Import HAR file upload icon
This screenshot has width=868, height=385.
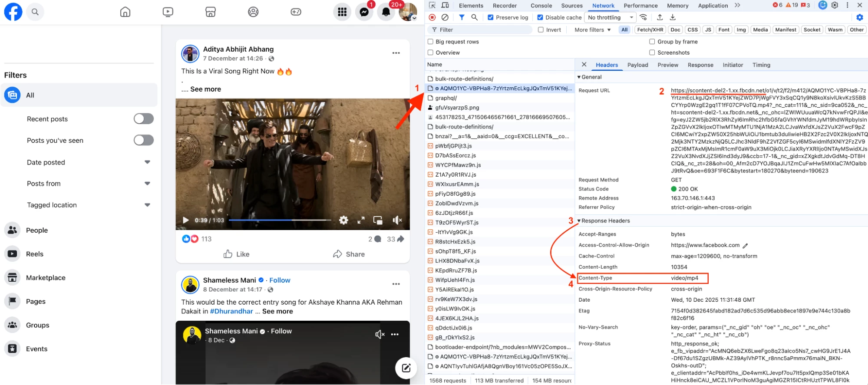click(660, 17)
